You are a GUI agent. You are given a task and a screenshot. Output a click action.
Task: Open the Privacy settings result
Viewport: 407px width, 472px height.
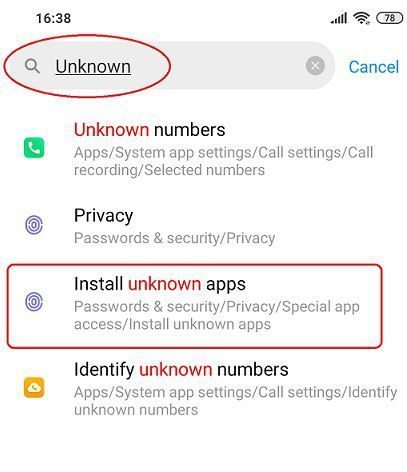203,226
